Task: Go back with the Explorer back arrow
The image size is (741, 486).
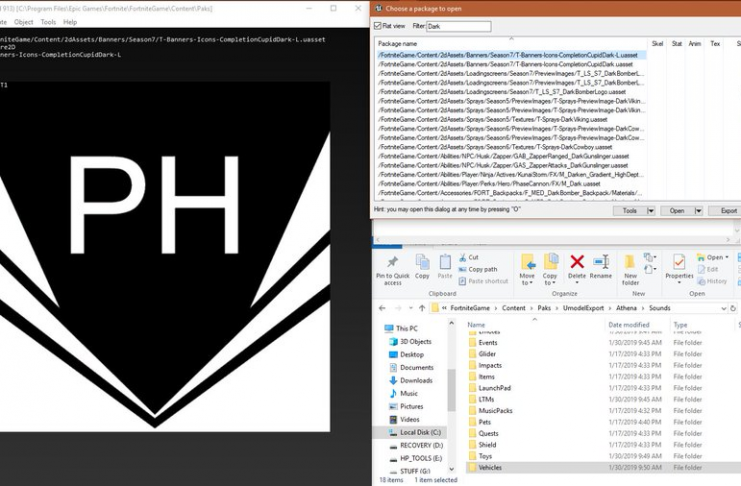Action: pos(382,308)
